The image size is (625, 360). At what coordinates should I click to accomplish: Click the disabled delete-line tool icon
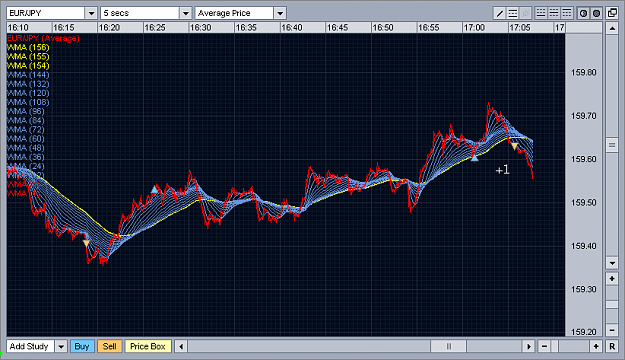click(x=526, y=13)
